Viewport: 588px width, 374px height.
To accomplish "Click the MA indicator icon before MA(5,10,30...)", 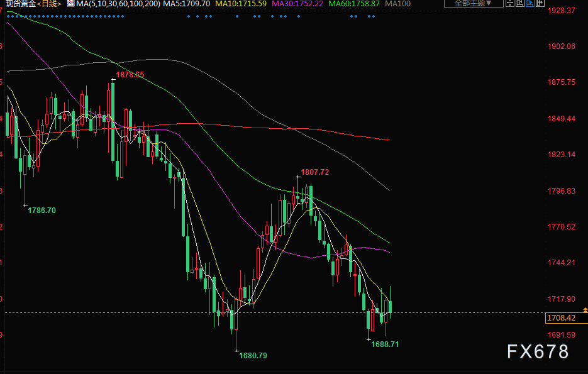I will (x=70, y=4).
